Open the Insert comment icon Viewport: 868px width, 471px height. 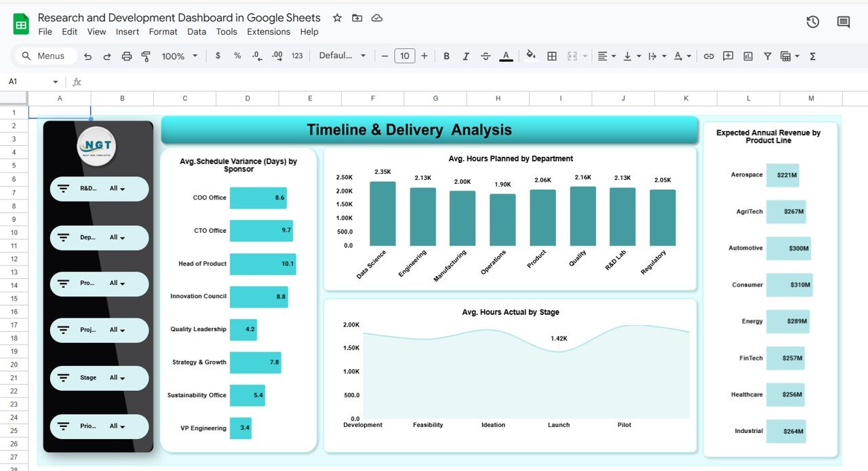728,56
